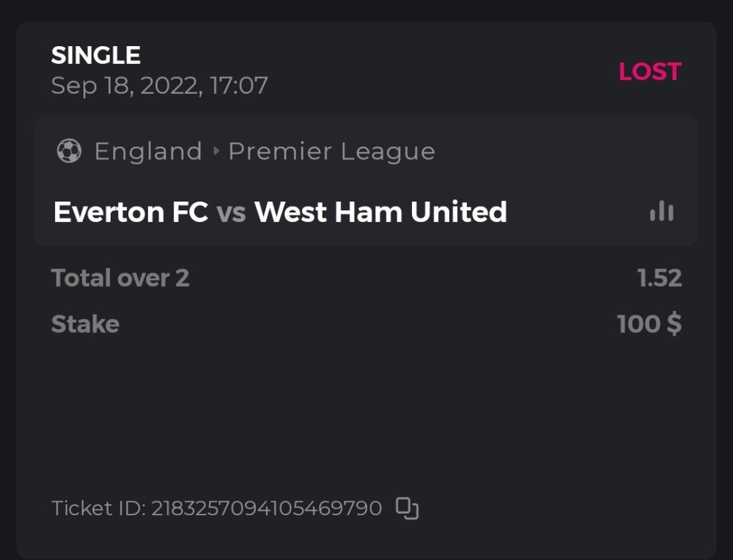Screen dimensions: 733x560
Task: Open the Premier League breadcrumb
Action: pos(331,152)
